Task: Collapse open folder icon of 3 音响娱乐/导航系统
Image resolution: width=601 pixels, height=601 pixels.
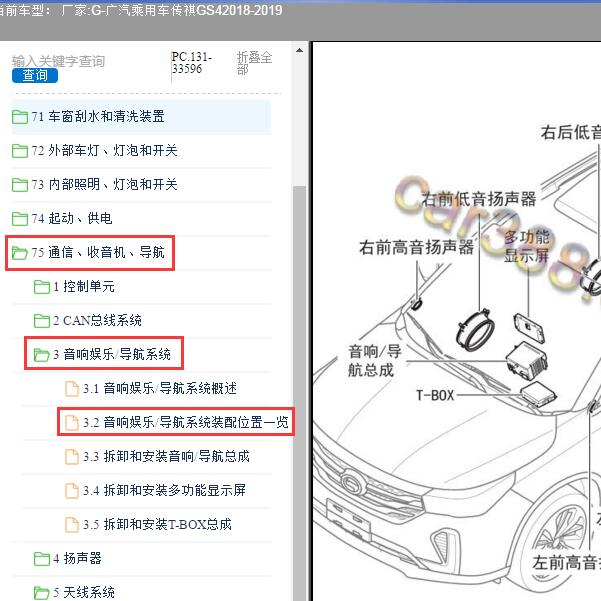Action: (42, 355)
